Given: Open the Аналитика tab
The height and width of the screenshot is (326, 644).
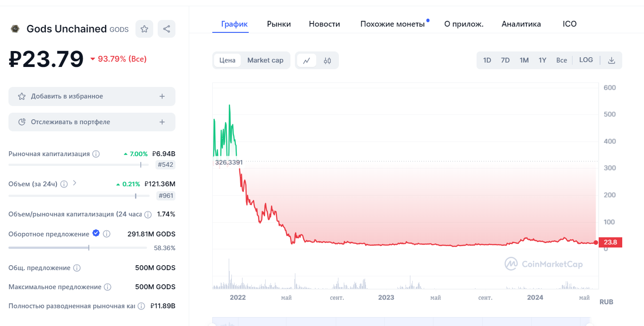Looking at the screenshot, I should pyautogui.click(x=521, y=24).
